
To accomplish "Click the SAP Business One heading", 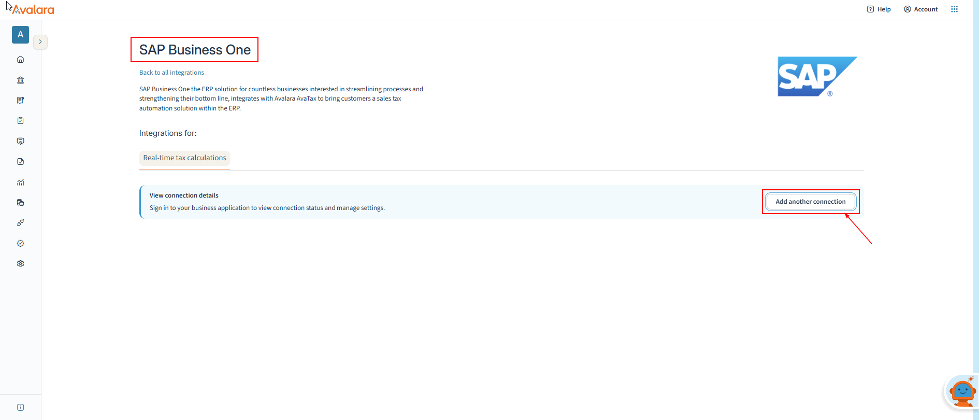I will click(195, 50).
